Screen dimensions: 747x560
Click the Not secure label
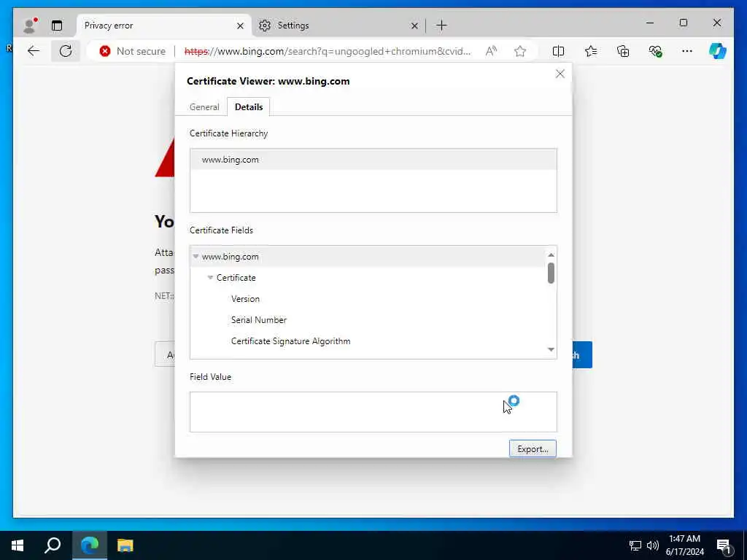coord(141,51)
